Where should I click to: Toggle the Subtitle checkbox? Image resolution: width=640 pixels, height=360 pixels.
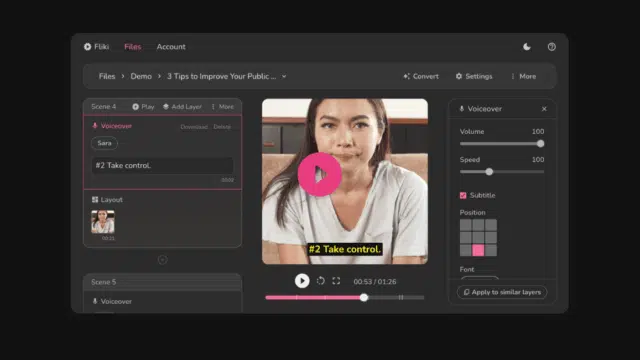[x=463, y=196]
